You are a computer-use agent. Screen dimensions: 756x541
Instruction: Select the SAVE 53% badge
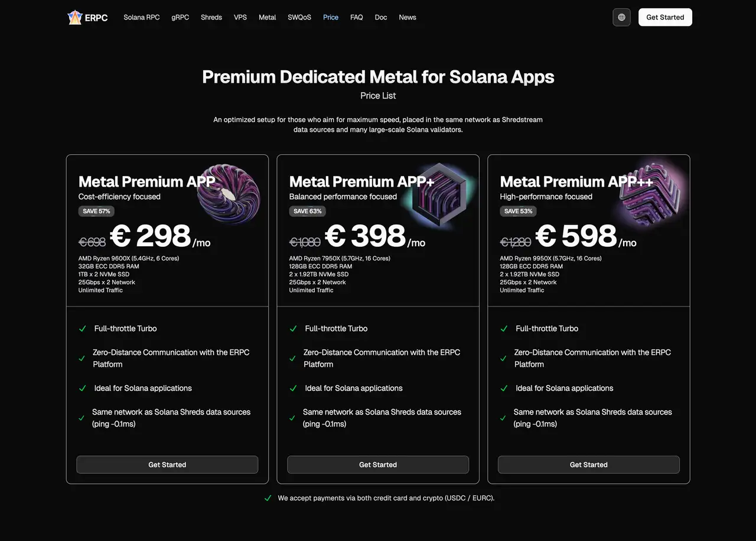[x=518, y=211]
